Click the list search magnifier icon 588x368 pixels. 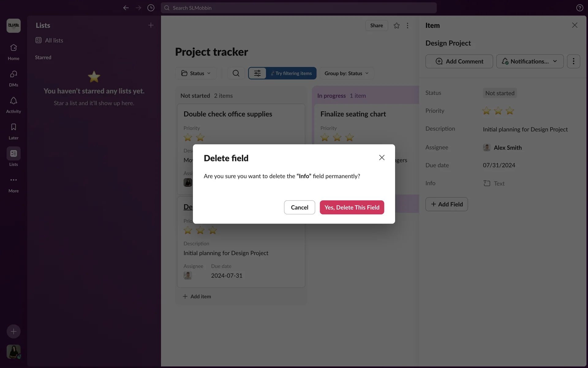pos(236,73)
